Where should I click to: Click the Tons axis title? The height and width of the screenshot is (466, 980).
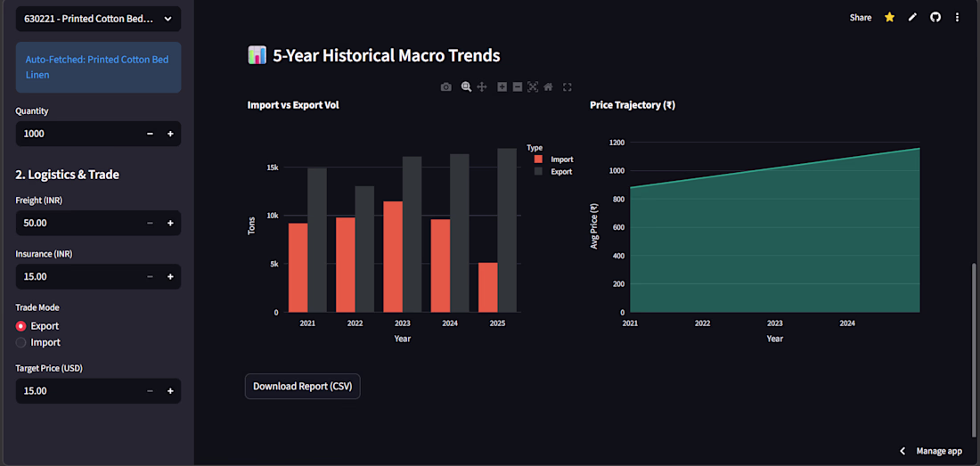(252, 225)
